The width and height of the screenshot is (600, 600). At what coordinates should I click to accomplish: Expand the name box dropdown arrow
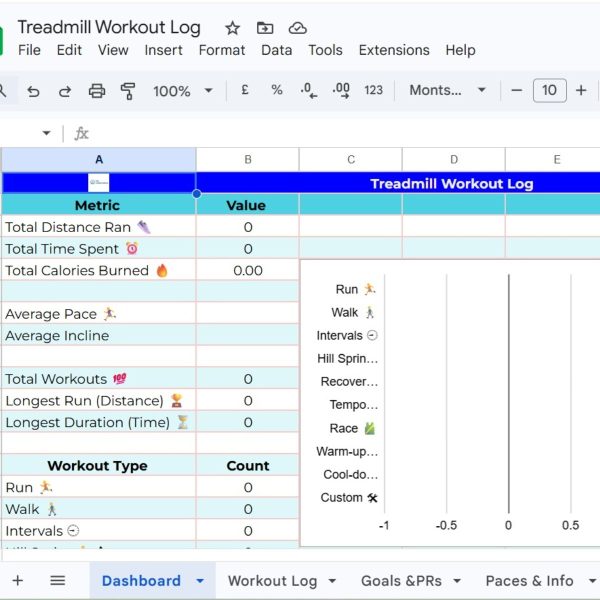click(46, 133)
